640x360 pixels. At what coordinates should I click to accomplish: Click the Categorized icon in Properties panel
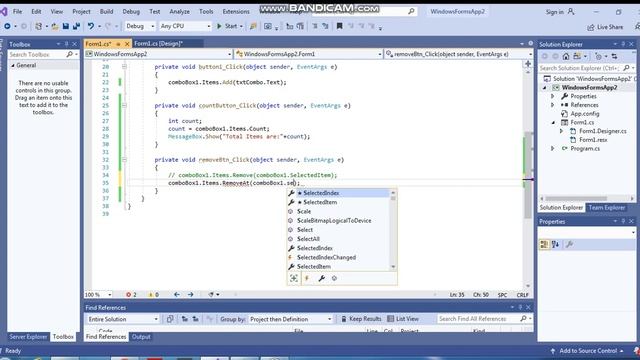coord(544,244)
